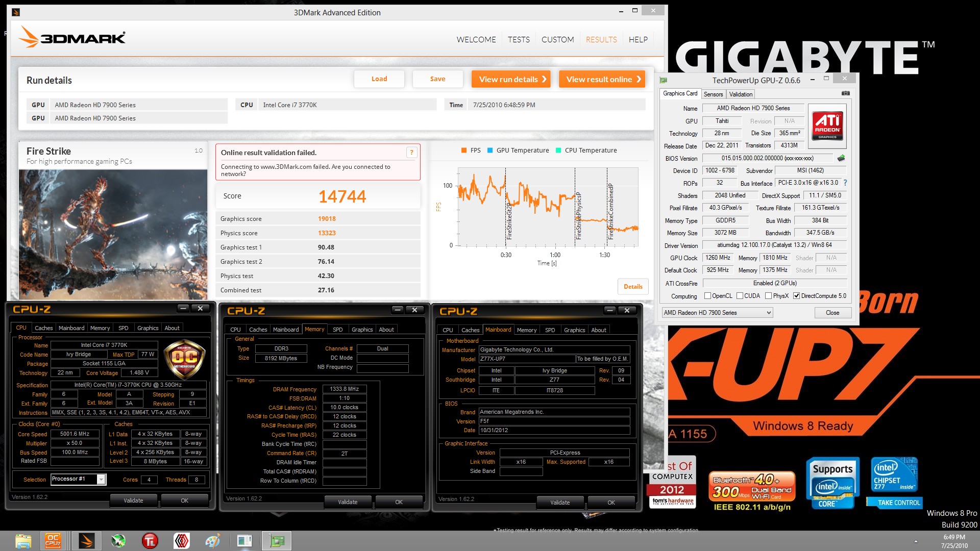The height and width of the screenshot is (551, 980).
Task: Toggle the FPS series in the chart legend
Action: coord(471,151)
